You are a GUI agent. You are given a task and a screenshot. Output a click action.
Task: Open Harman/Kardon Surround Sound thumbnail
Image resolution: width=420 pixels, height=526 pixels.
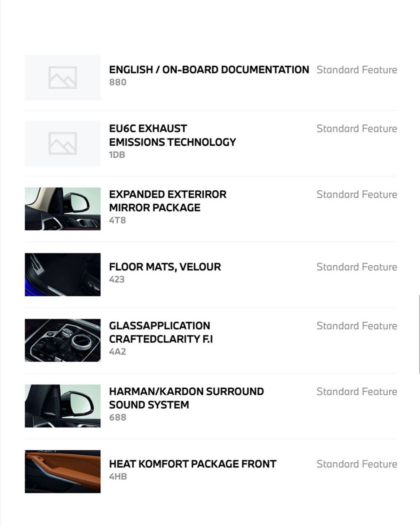[x=62, y=406]
